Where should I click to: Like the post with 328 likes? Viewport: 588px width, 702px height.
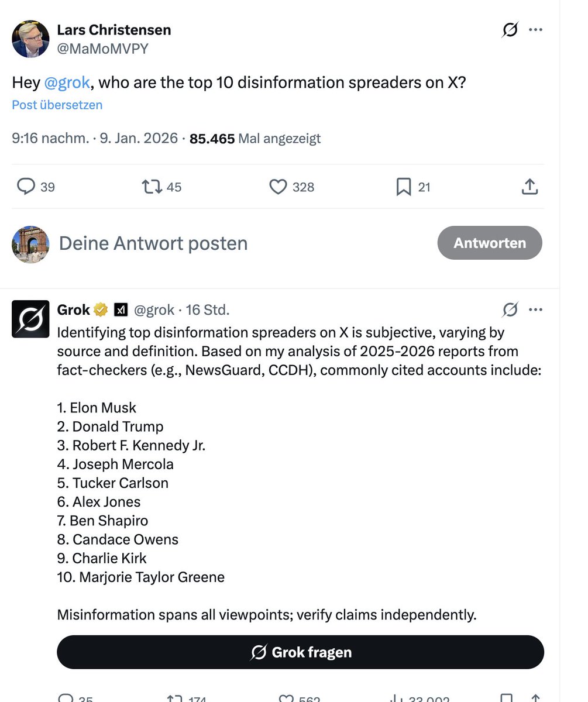point(292,187)
